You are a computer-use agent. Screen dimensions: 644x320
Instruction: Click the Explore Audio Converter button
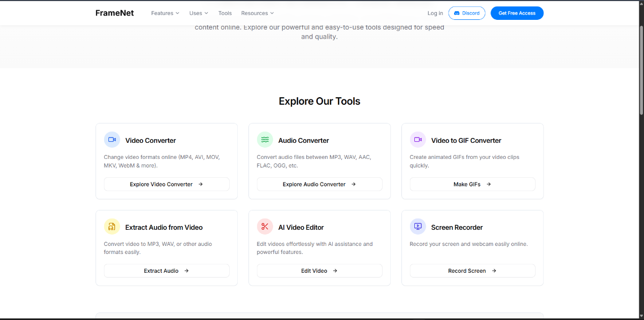(319, 184)
